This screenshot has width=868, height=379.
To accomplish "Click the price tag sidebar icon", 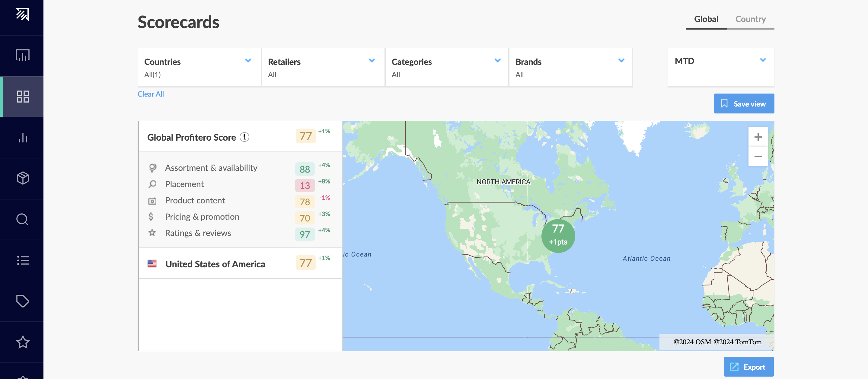I will click(x=23, y=301).
